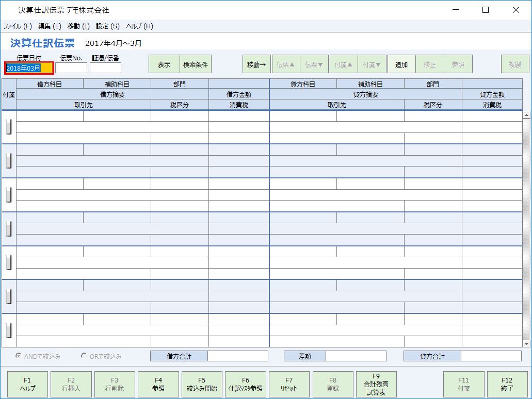Click the sticky note icon on the first row

pyautogui.click(x=8, y=125)
